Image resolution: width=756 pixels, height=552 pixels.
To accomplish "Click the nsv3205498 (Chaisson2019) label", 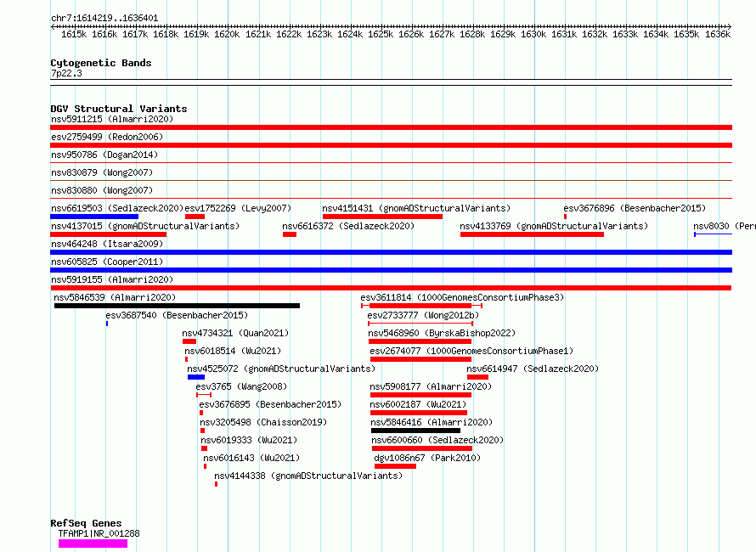I will 263,422.
